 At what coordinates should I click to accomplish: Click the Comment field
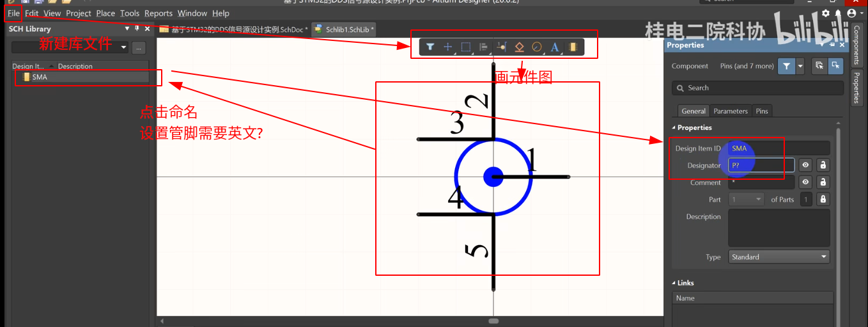click(x=761, y=182)
